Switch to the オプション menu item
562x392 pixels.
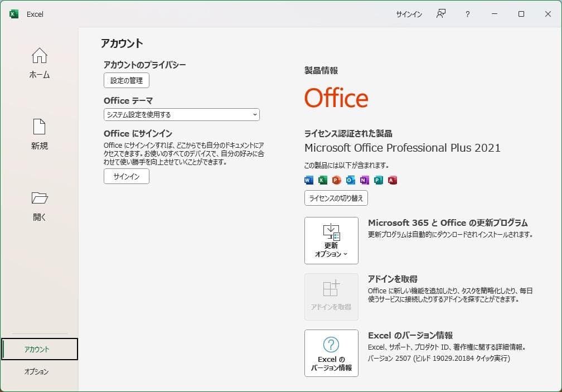click(39, 371)
